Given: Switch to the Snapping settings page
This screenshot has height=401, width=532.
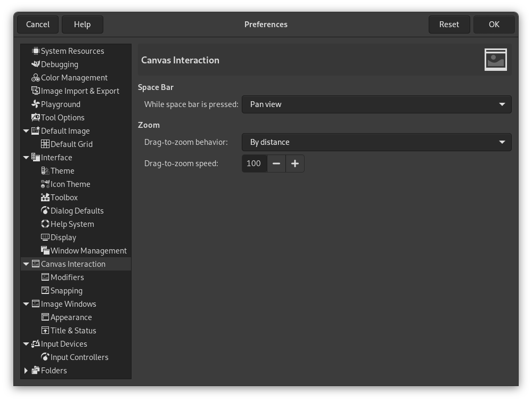Looking at the screenshot, I should click(66, 290).
